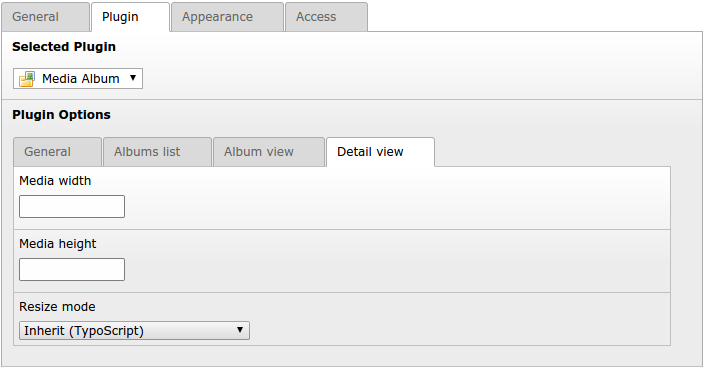Screen dimensions: 704x368
Task: Click the Media height label
Action: pos(58,244)
